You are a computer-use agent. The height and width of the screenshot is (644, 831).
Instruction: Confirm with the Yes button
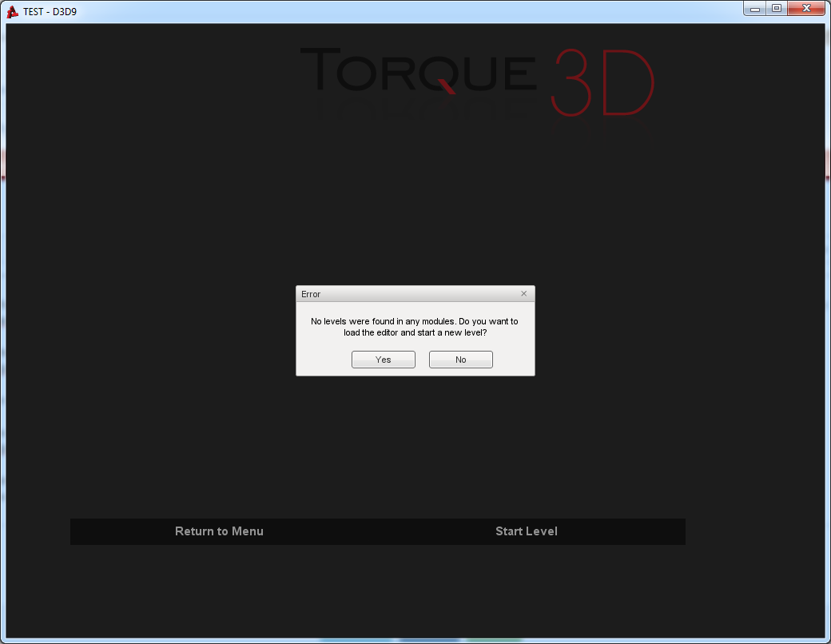[384, 360]
